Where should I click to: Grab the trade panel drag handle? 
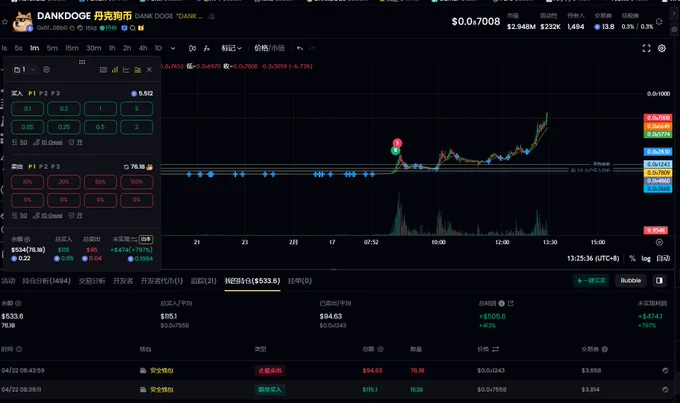point(82,62)
